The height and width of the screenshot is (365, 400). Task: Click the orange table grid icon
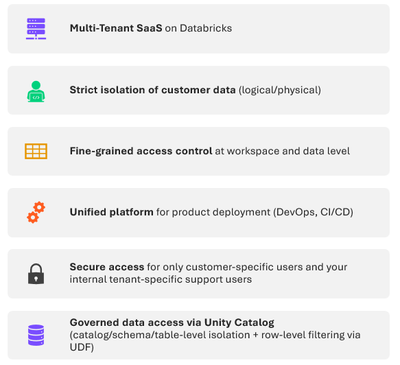[36, 151]
